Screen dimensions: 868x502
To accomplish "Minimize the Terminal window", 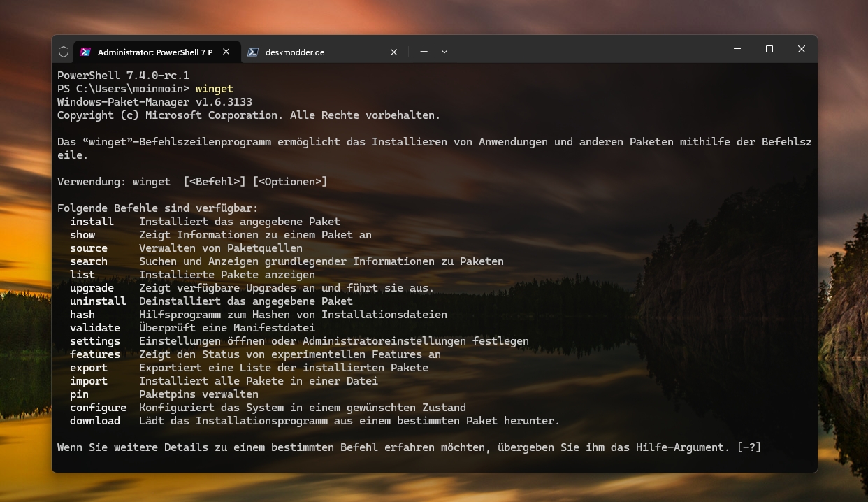I will click(737, 49).
